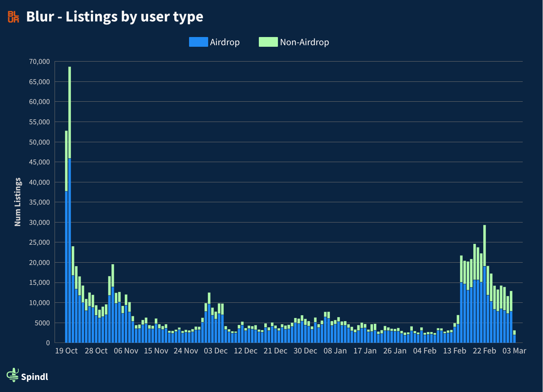Click the '04 Feb' x-axis label
The image size is (543, 392).
click(x=425, y=351)
